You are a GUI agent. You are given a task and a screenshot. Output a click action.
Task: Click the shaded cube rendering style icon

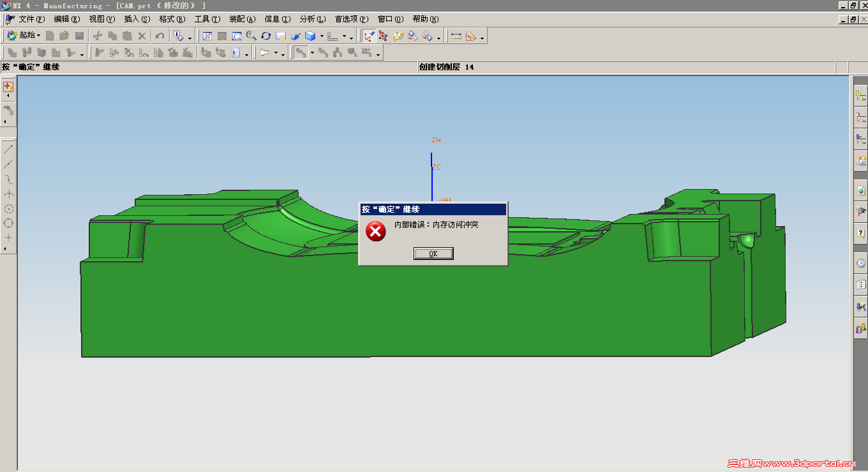pos(310,36)
